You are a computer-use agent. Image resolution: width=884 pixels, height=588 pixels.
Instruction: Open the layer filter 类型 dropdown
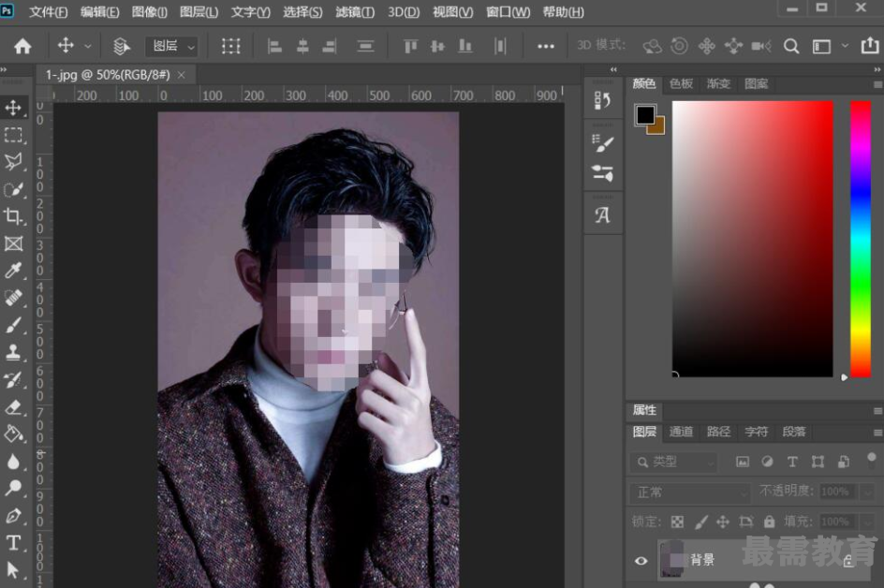pyautogui.click(x=673, y=463)
